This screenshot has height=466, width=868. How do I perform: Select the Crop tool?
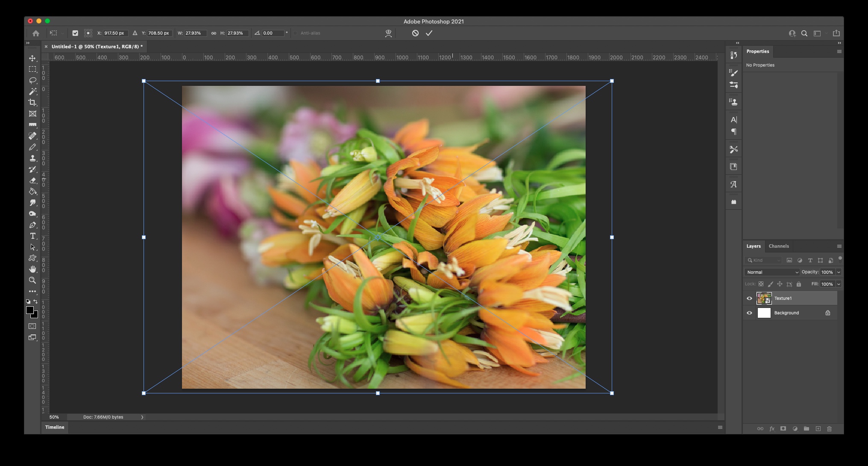(32, 103)
